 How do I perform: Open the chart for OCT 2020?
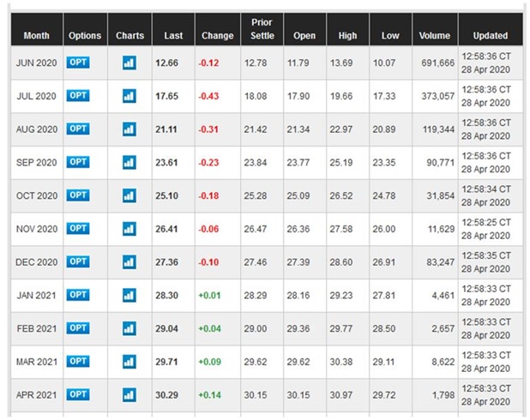[x=129, y=195]
